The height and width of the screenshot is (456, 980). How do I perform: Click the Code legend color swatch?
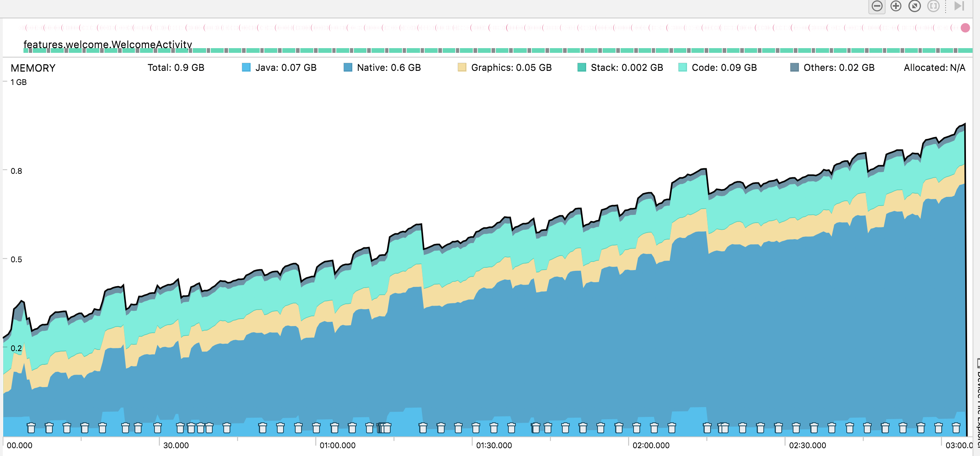pyautogui.click(x=682, y=67)
